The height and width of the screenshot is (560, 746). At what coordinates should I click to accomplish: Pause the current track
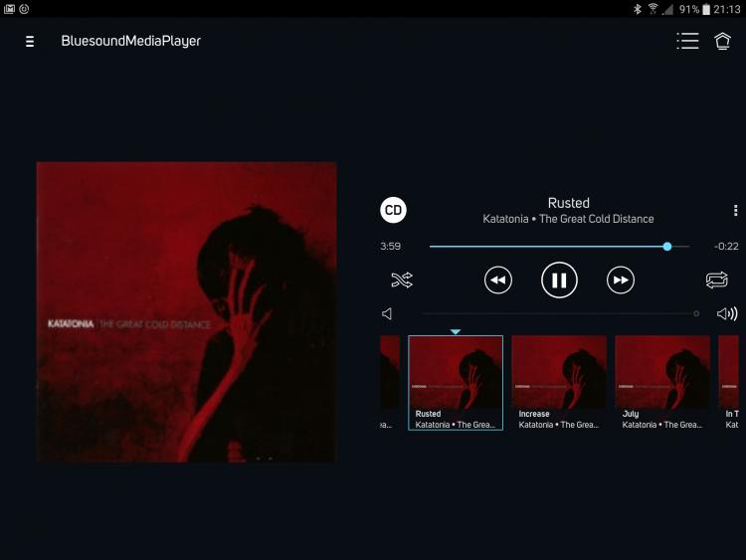click(x=559, y=280)
